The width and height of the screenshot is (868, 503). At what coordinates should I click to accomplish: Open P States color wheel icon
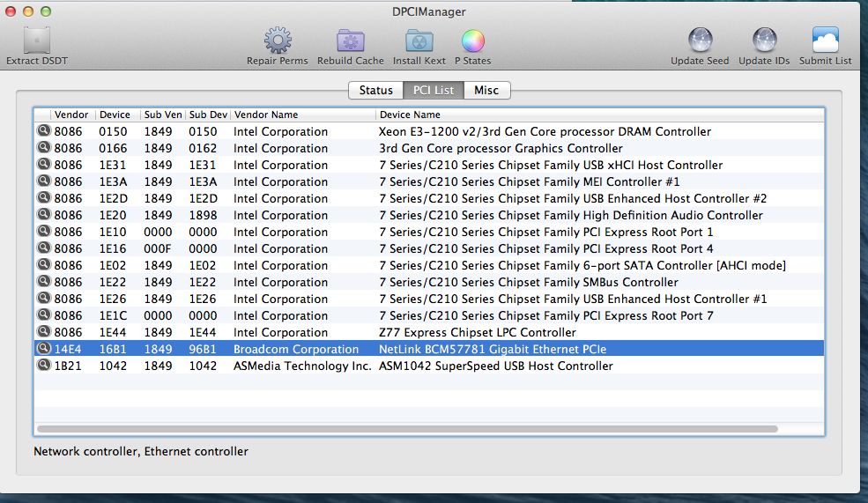pyautogui.click(x=472, y=41)
